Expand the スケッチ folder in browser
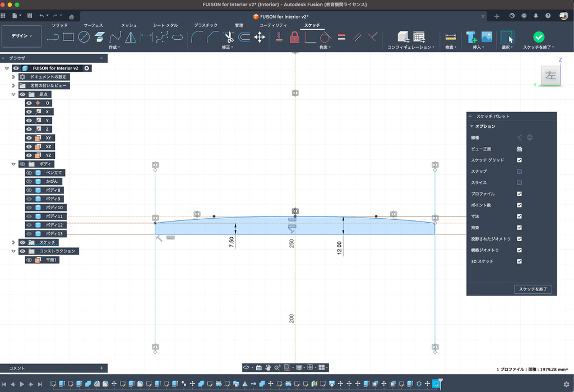 tap(13, 242)
